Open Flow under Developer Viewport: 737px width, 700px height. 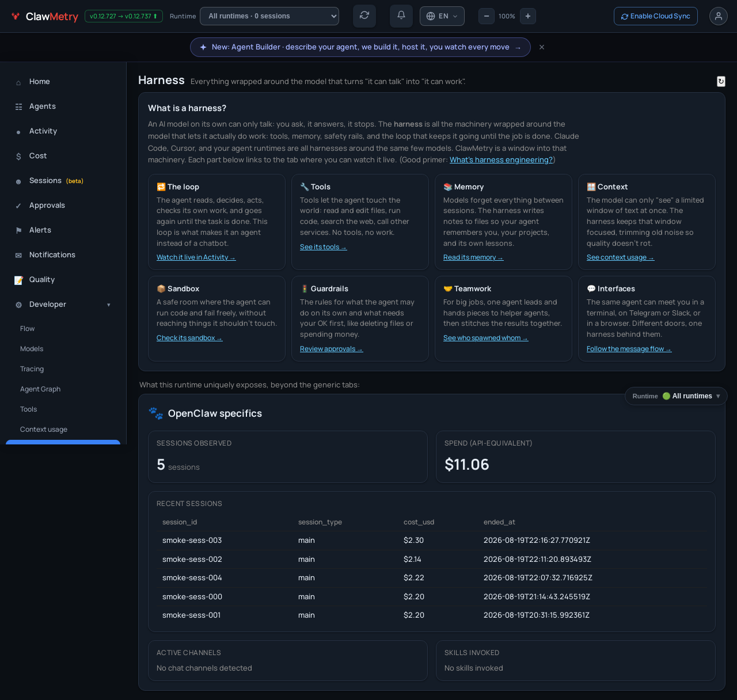point(27,329)
